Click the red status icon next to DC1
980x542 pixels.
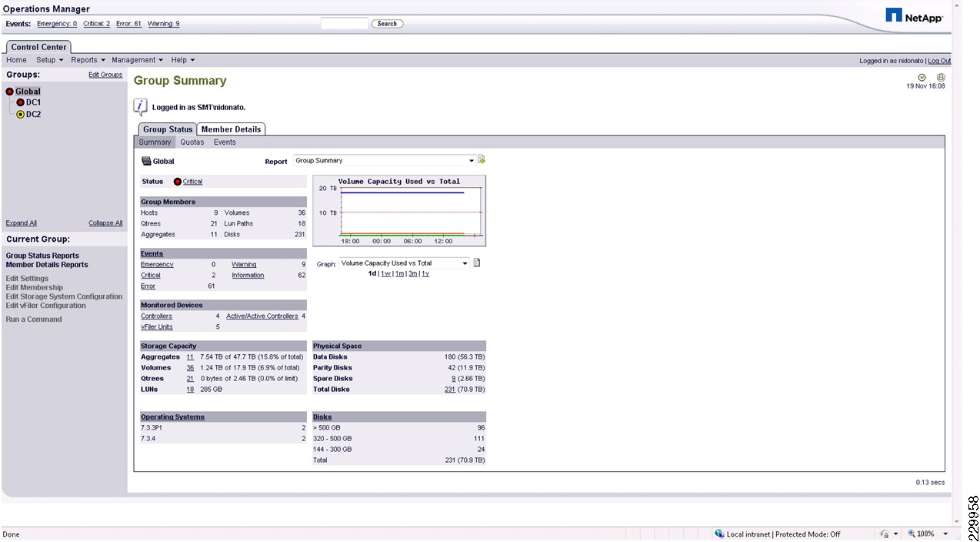coord(21,102)
